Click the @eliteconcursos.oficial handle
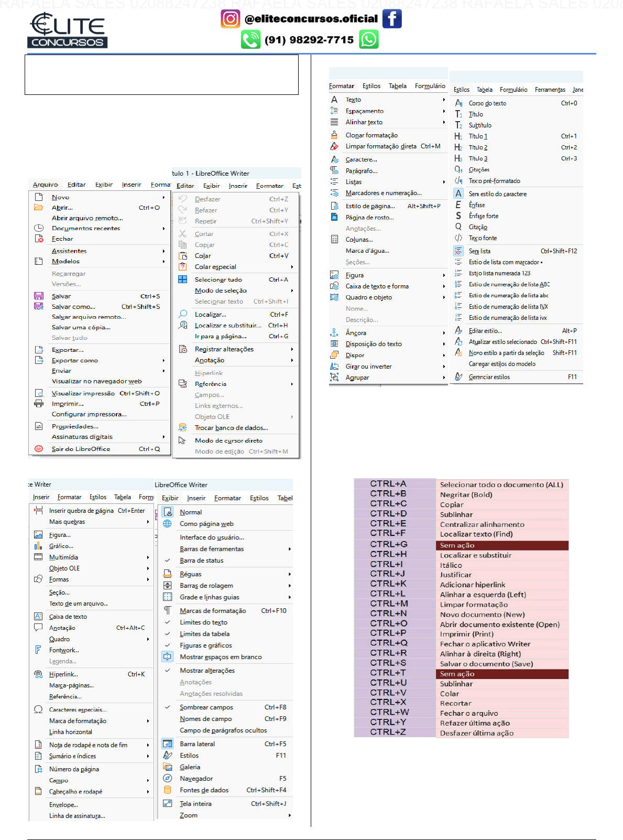This screenshot has width=623, height=840. pyautogui.click(x=311, y=19)
